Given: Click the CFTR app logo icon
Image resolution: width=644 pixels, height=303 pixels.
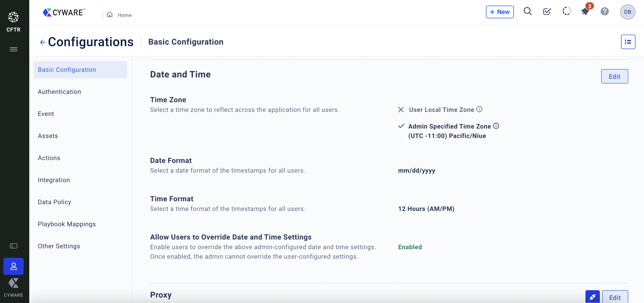Looking at the screenshot, I should point(13,17).
